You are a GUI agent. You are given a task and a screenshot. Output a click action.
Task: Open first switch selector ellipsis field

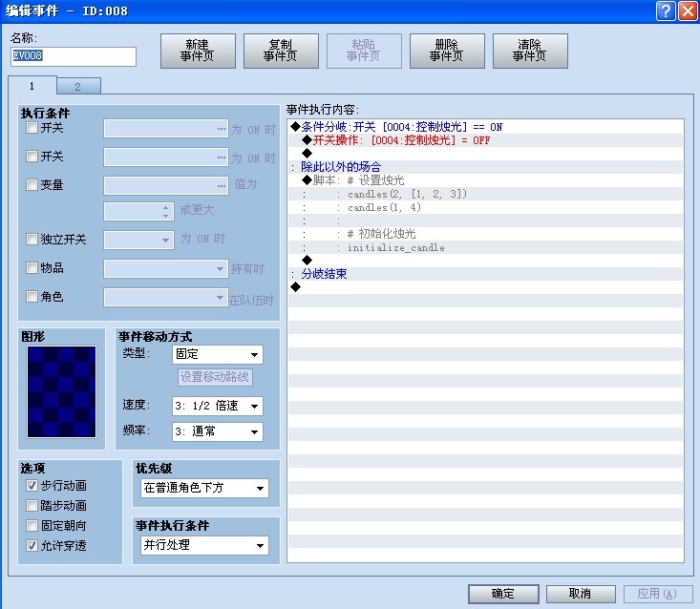tap(166, 129)
